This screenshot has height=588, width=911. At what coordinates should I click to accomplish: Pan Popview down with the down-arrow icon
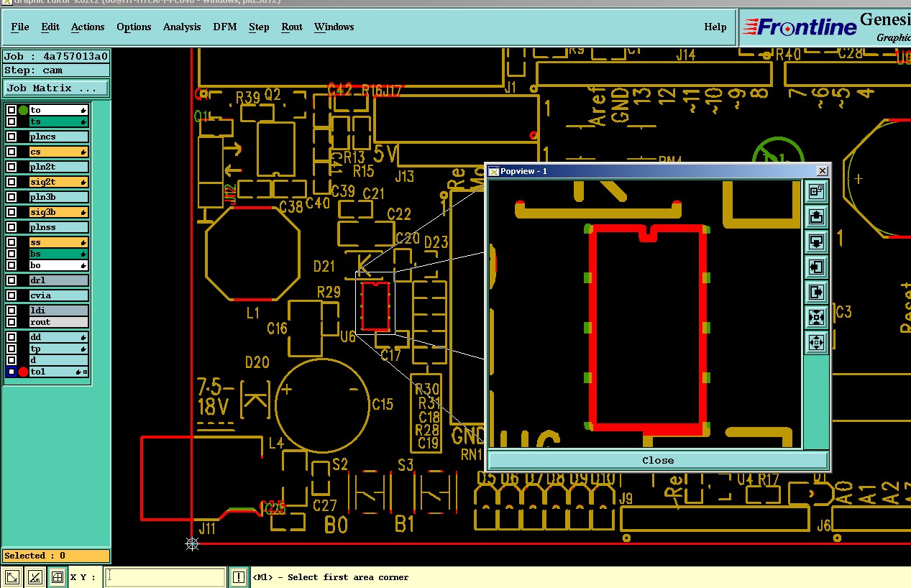coord(816,242)
